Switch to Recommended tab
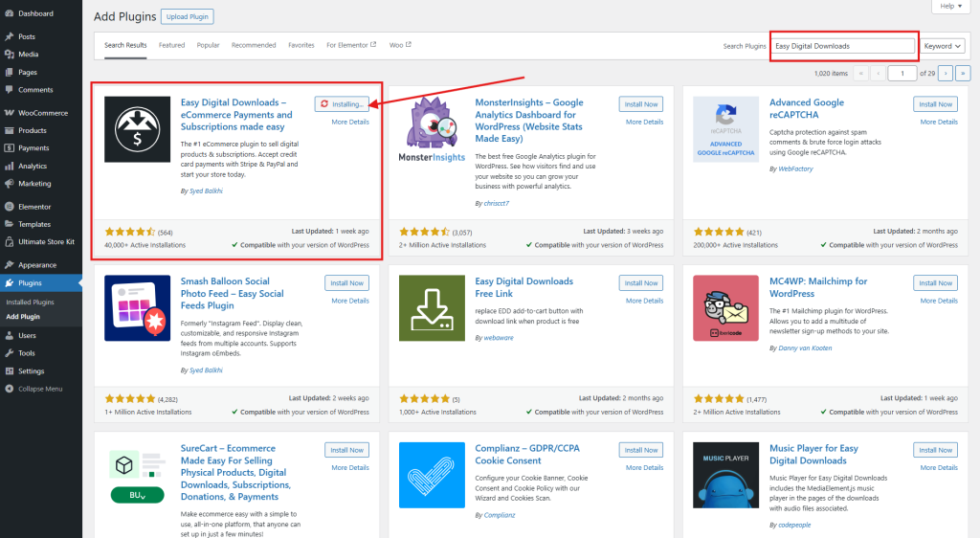 click(254, 45)
